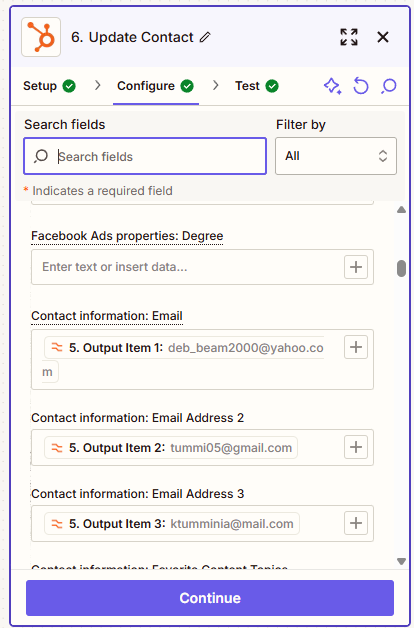Click the HubSpot app logo icon
This screenshot has height=628, width=414.
(x=41, y=37)
